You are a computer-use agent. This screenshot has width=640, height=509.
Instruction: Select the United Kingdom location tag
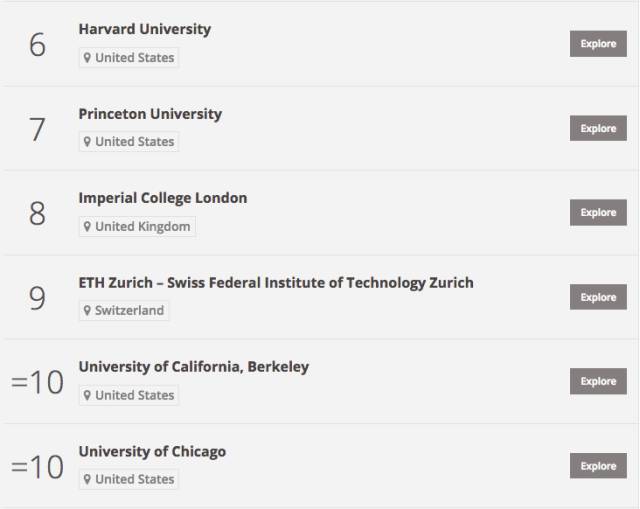pos(137,226)
